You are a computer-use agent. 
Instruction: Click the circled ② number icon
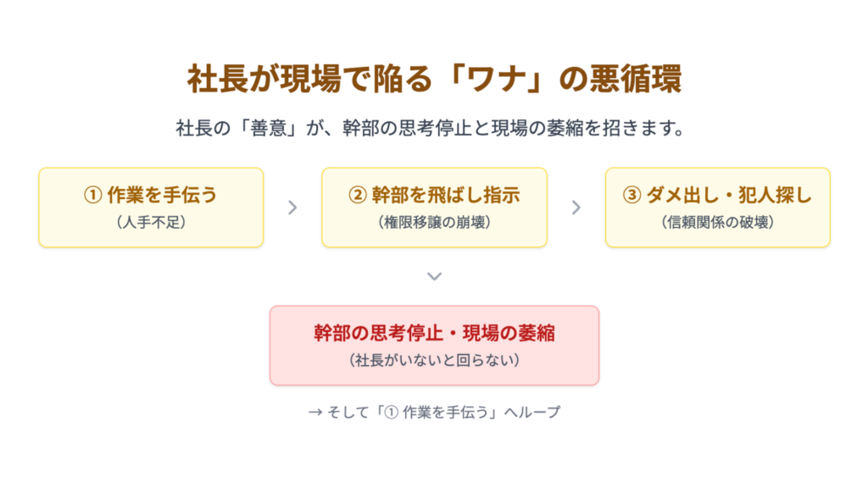click(x=357, y=196)
